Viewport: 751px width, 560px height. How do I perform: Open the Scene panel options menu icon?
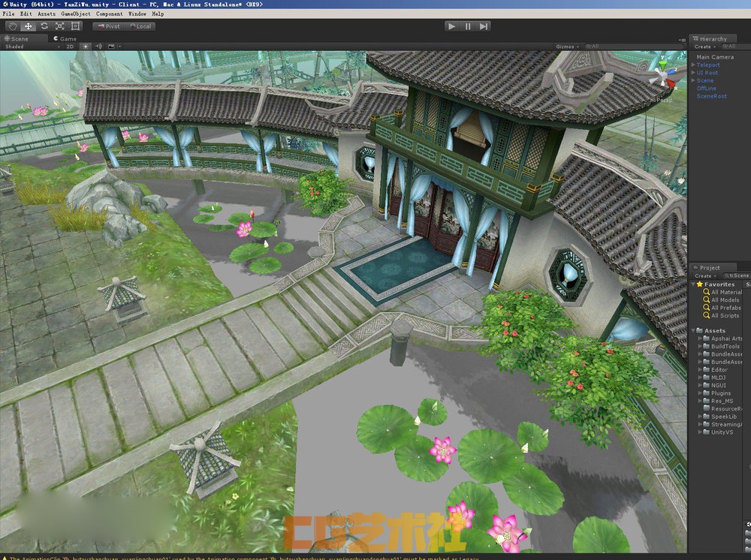pos(682,40)
